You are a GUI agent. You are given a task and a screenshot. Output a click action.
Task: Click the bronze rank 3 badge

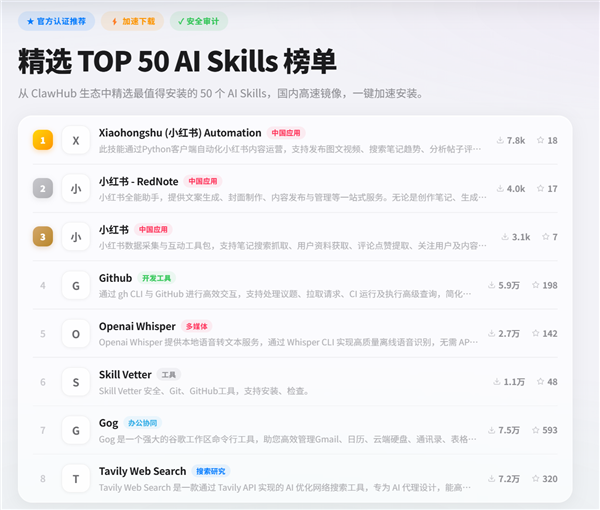coord(43,236)
